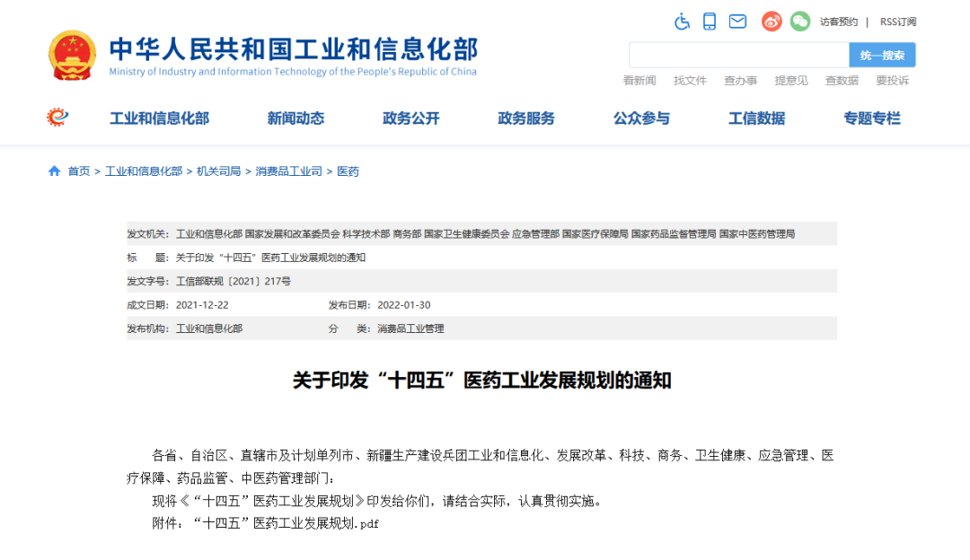Open the 十四五医药工业发展规划.pdf attachment
This screenshot has width=970, height=560.
[286, 523]
